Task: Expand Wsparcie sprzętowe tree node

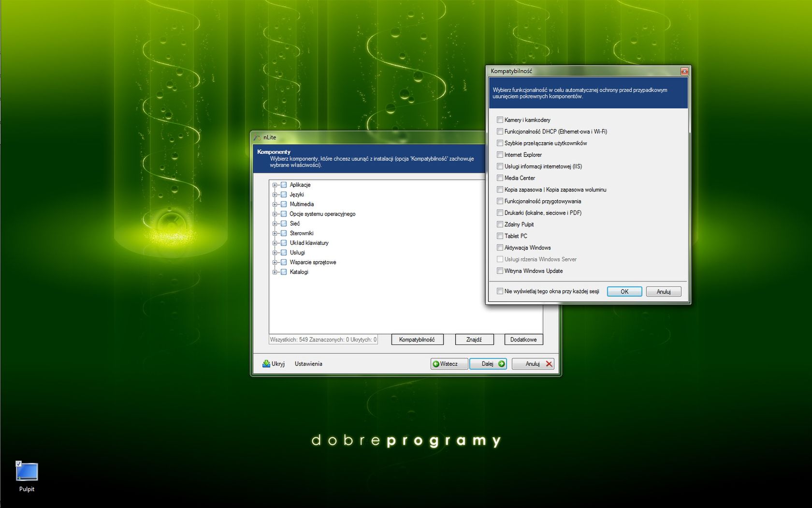Action: click(275, 262)
